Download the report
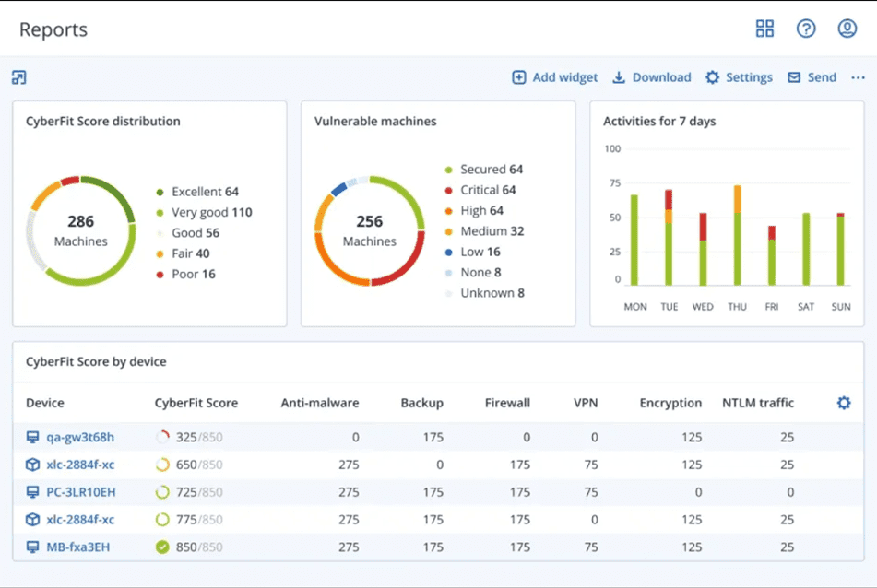877x588 pixels. tap(652, 77)
